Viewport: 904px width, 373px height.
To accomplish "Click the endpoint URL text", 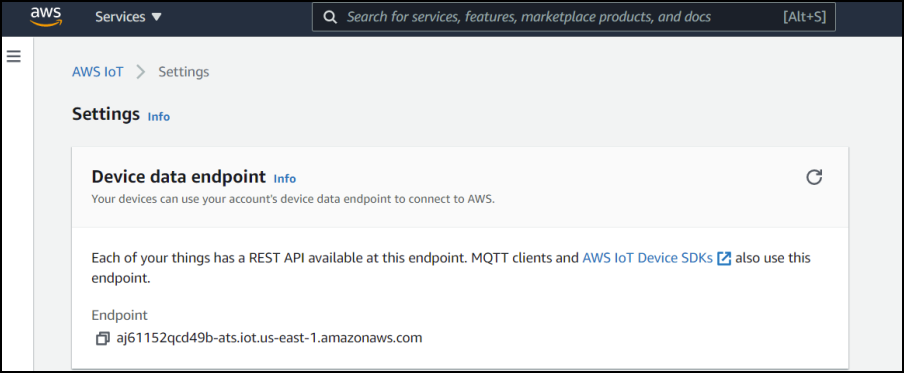I will click(269, 338).
